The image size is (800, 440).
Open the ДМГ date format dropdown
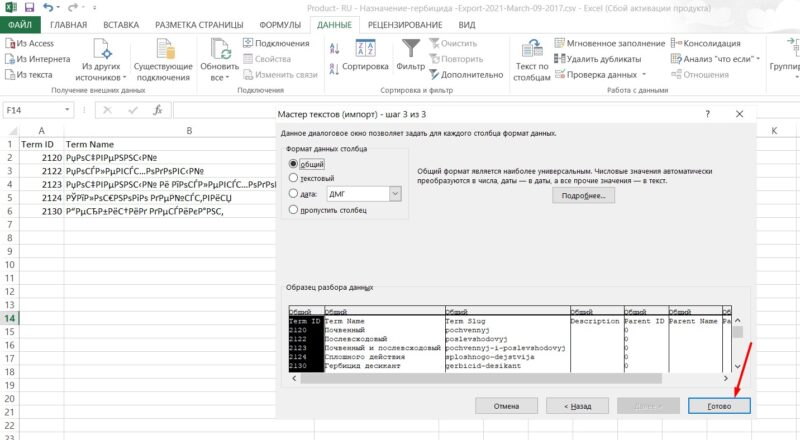tap(395, 194)
